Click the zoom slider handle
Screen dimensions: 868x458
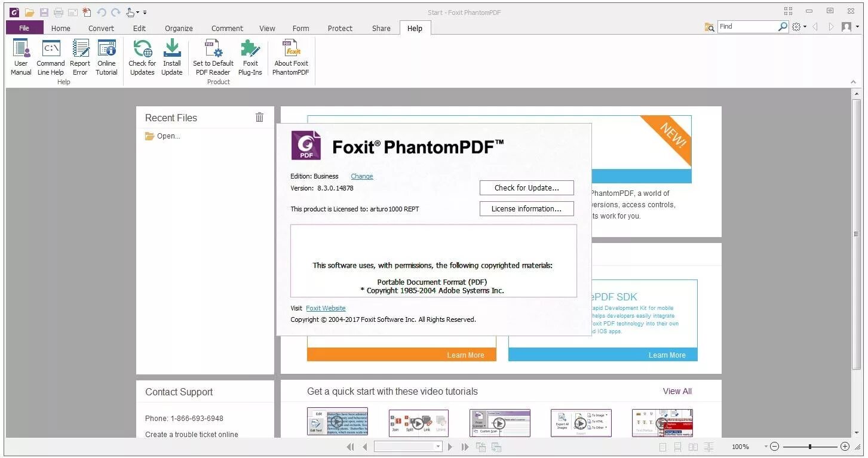810,447
